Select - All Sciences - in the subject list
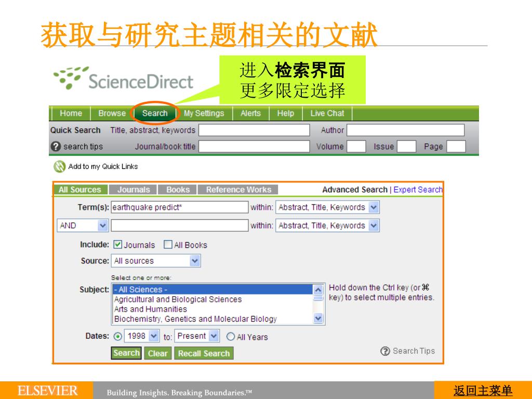Image resolution: width=532 pixels, height=399 pixels. (212, 289)
